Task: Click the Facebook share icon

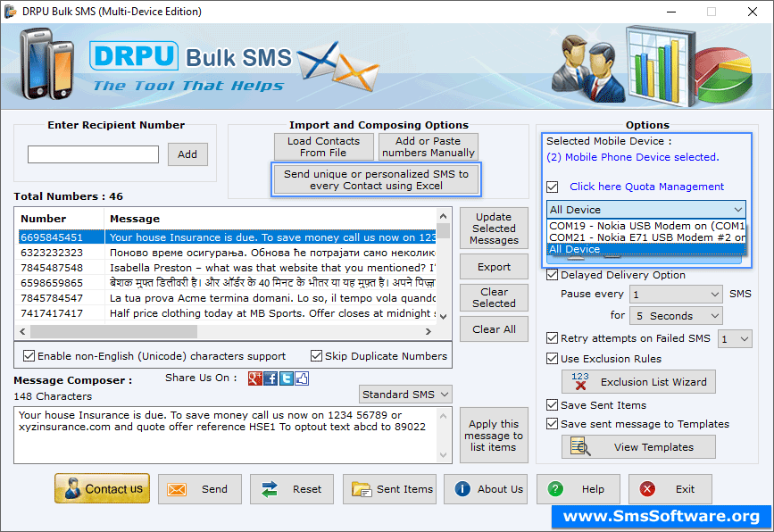Action: (x=270, y=378)
